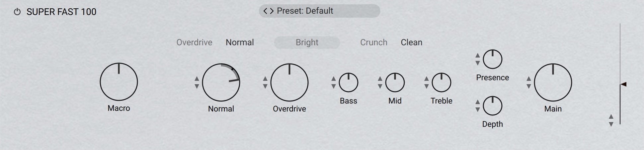Click the Treble knob
Screen dimensions: 644x150
(x=442, y=82)
